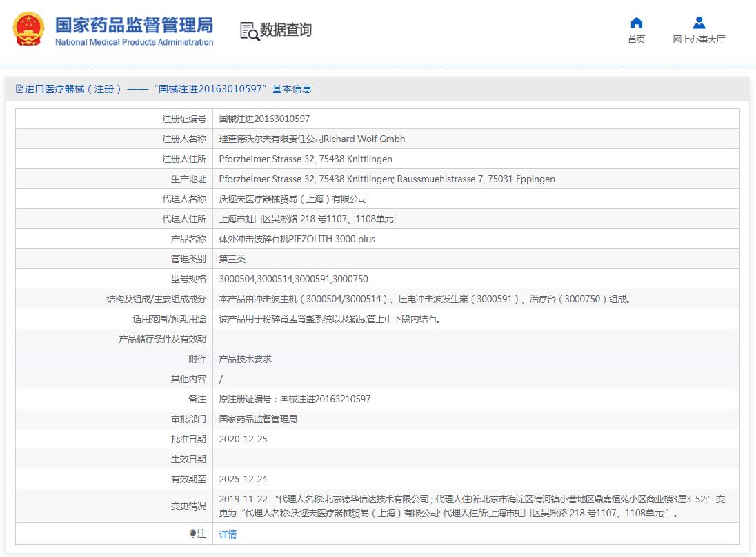Click agent name 沃迩夫医疗器械贸易（上海）有限公司 in 代理人名称 row

292,199
